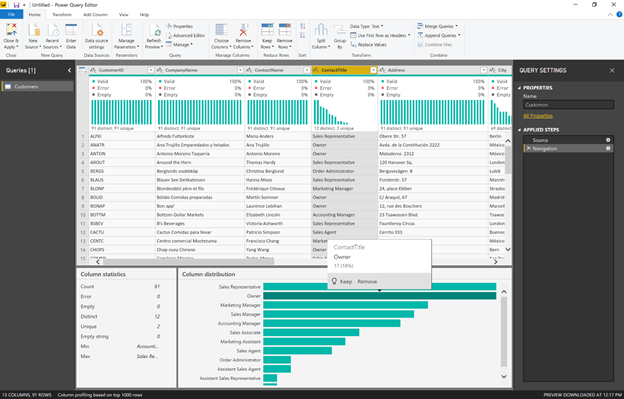This screenshot has height=399, width=624.
Task: Click the Group By icon
Action: (339, 30)
